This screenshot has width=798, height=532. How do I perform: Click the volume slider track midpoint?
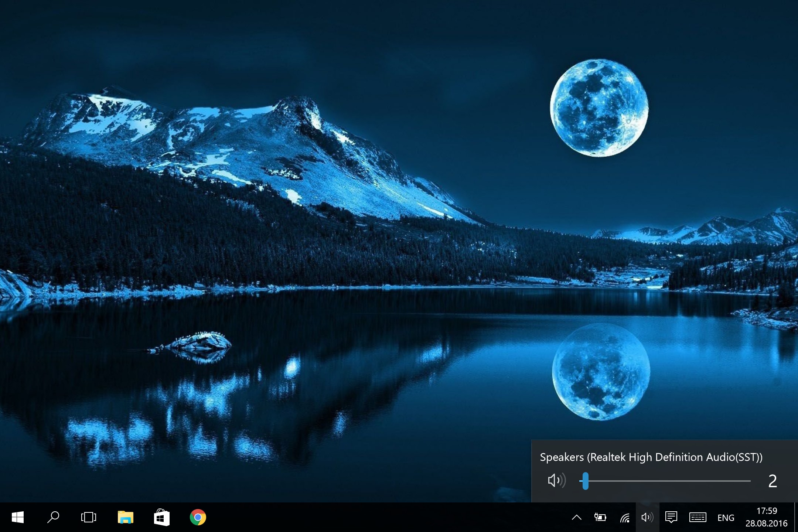[x=665, y=481]
